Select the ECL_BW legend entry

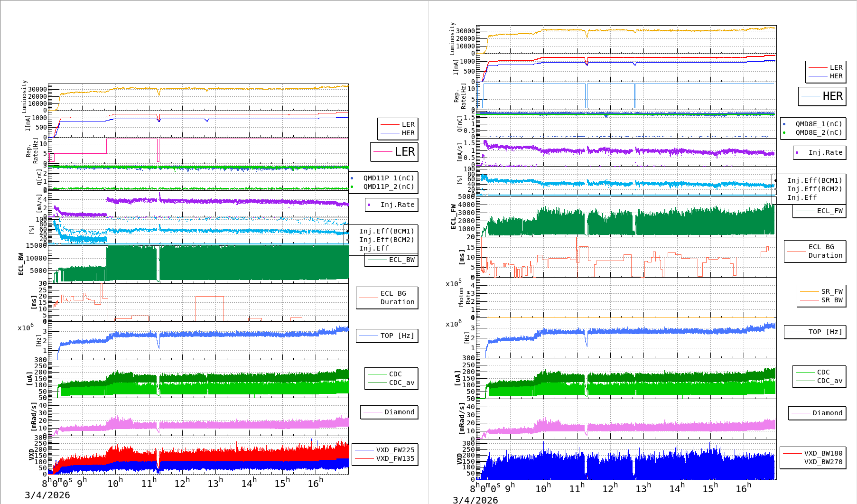point(391,260)
